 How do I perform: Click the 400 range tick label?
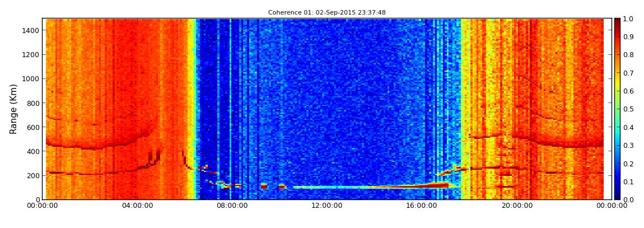(33, 152)
